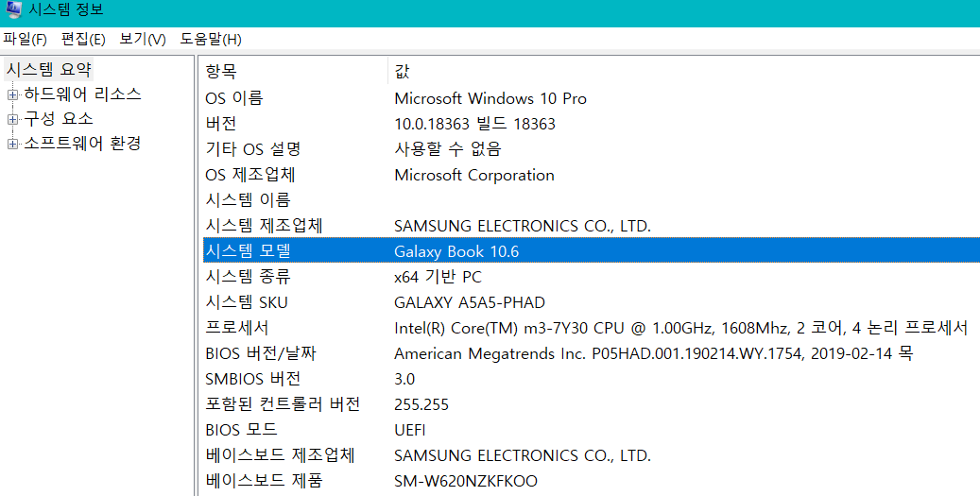Expand the 구성 요소 tree node
The width and height of the screenshot is (980, 496).
point(12,119)
